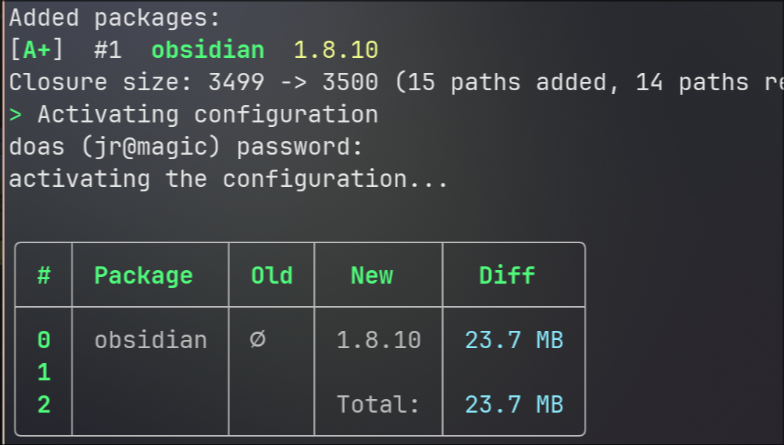Click row number 0 in table
The height and width of the screenshot is (445, 784).
(44, 340)
